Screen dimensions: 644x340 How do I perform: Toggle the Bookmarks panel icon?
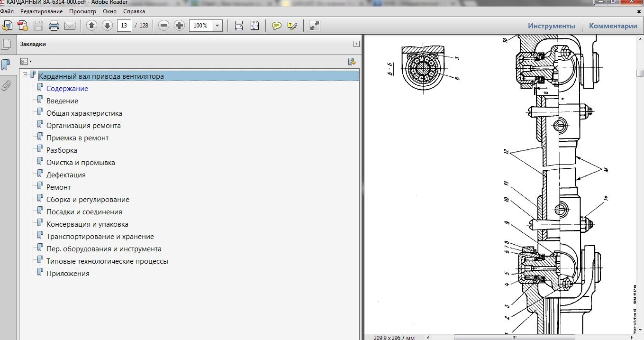[6, 65]
